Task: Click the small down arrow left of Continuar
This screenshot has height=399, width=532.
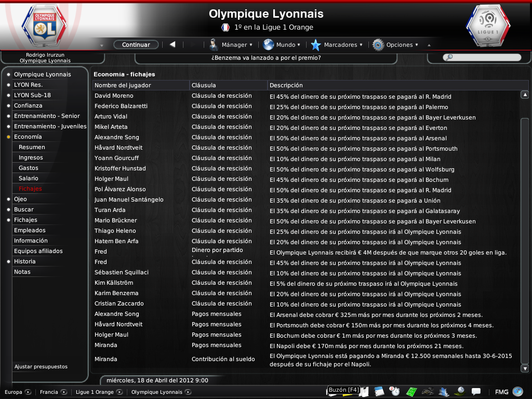Action: coord(102,46)
